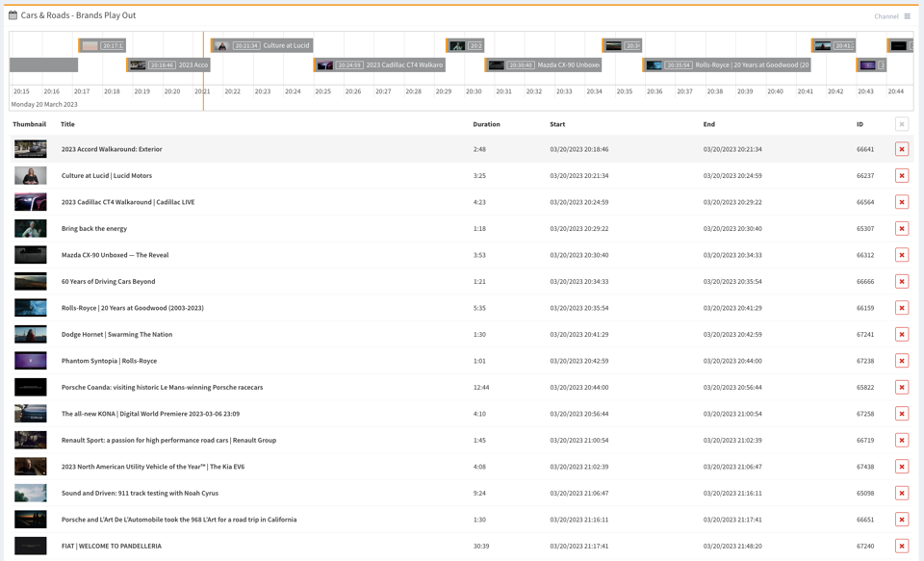
Task: Delete Porsche Coanda racecars row
Action: point(901,387)
